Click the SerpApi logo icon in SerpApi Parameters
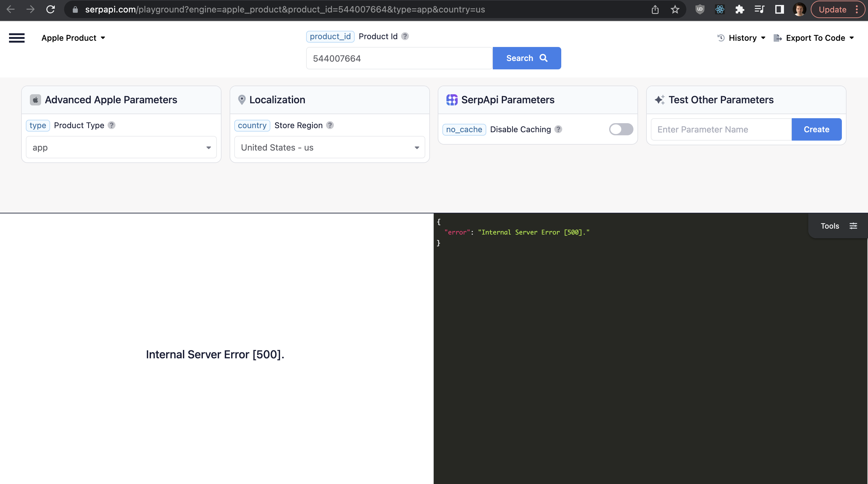868x484 pixels. pyautogui.click(x=451, y=99)
